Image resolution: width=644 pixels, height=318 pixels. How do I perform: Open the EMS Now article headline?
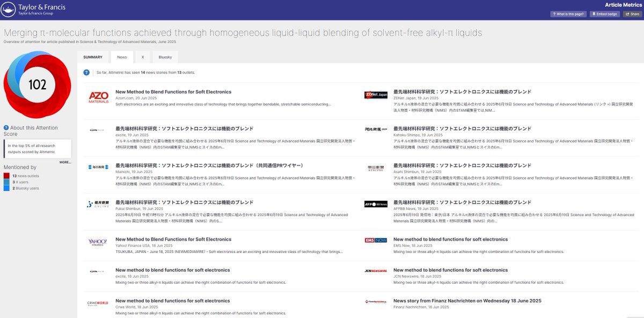tap(450, 239)
